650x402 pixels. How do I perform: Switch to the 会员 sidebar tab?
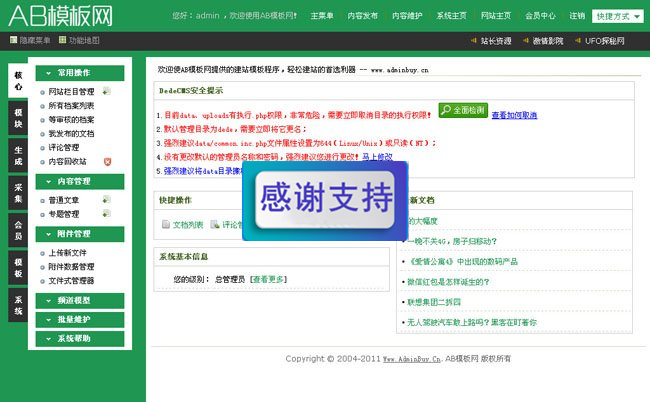(x=18, y=230)
